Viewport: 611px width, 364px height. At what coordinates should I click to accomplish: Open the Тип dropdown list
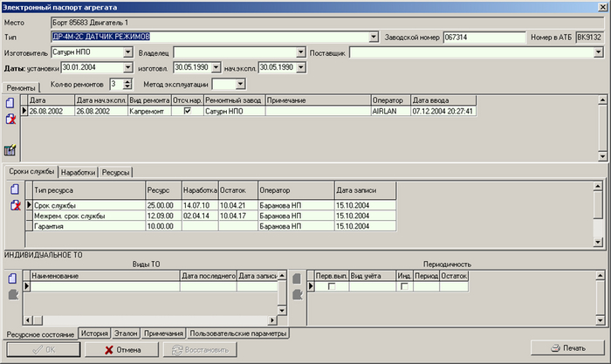(x=374, y=37)
